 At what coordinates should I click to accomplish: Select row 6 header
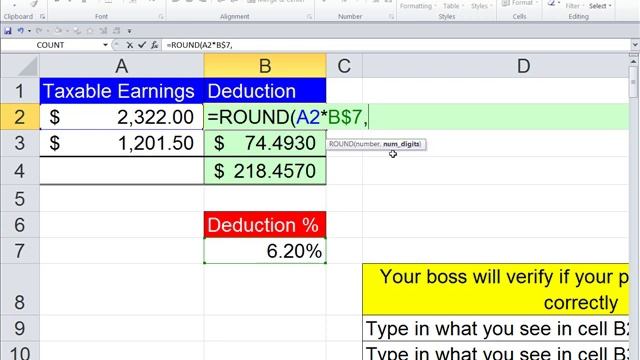20,224
